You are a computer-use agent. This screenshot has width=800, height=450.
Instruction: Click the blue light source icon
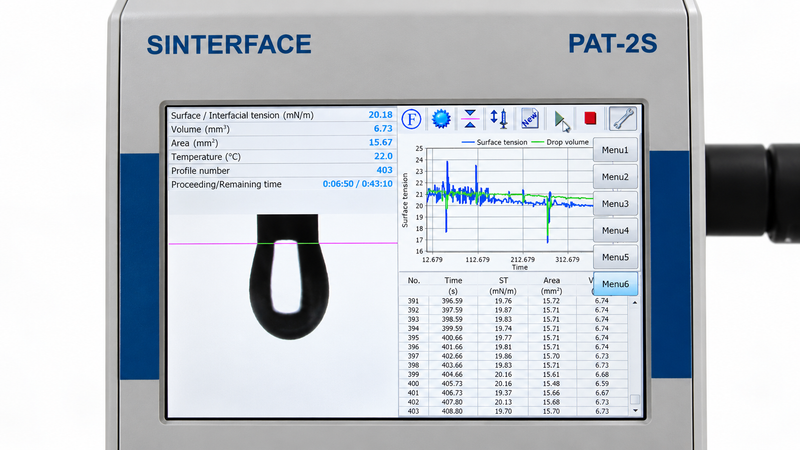coord(441,119)
